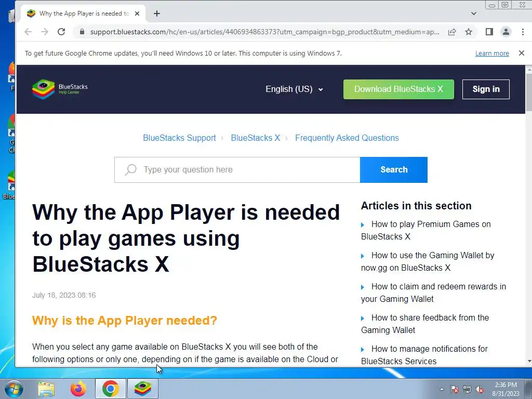Click the muted volume tray icon
532x399 pixels.
[x=480, y=390]
